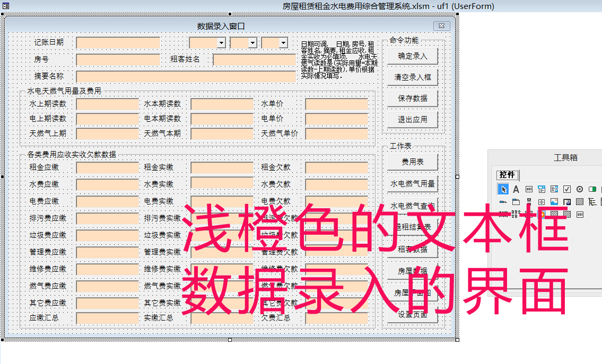Image resolution: width=602 pixels, height=364 pixels.
Task: Click the 天燃气上期 text box
Action: pos(108,134)
